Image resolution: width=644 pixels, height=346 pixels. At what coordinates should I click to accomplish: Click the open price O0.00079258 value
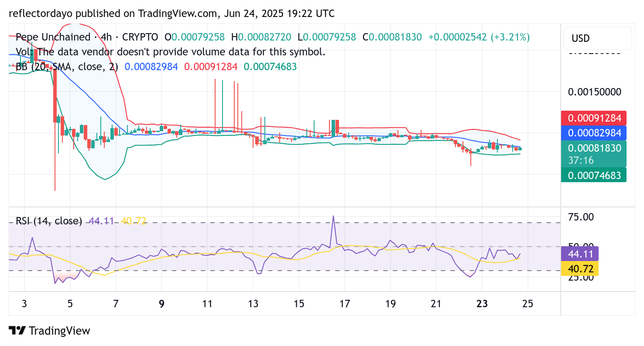coord(195,37)
